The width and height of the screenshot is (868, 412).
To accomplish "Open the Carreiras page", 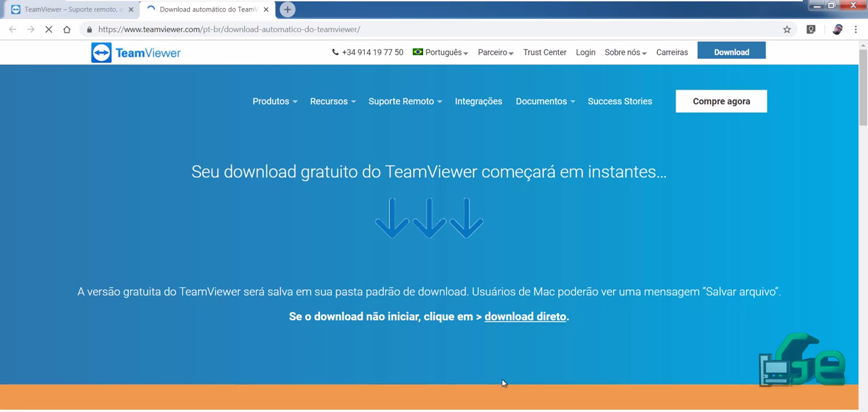I will pos(672,52).
